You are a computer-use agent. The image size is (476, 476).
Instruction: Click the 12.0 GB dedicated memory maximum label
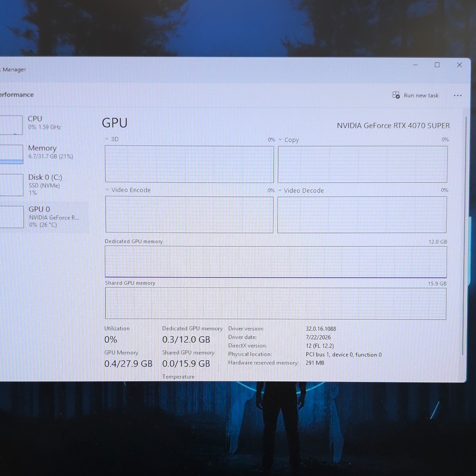click(x=438, y=242)
